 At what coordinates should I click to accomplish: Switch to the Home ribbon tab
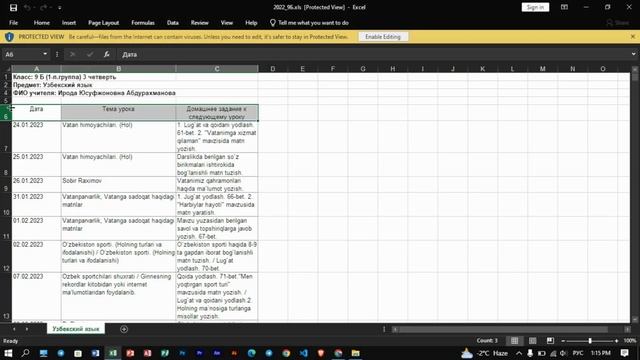tap(42, 23)
